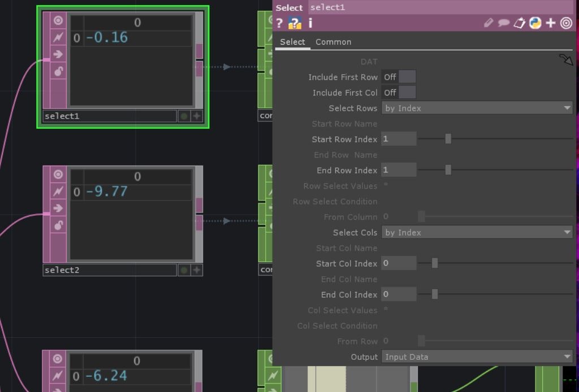
Task: Click the Start Row Index slider handle
Action: [x=448, y=138]
